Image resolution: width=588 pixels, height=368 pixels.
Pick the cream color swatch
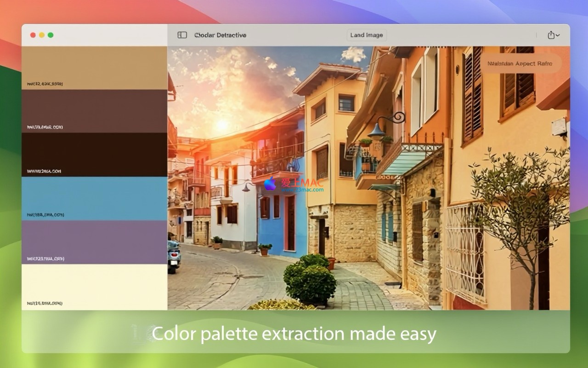click(94, 283)
